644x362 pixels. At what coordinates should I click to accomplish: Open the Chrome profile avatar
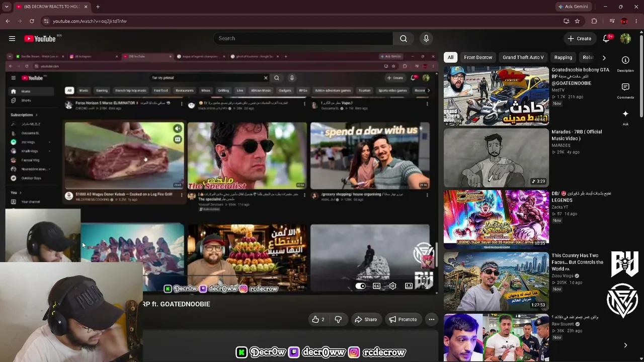(624, 21)
